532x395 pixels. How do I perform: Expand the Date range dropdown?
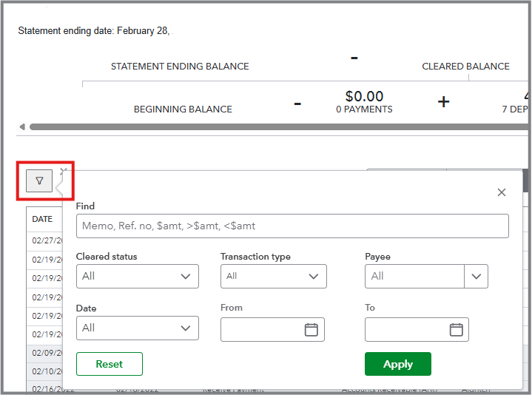pyautogui.click(x=137, y=328)
